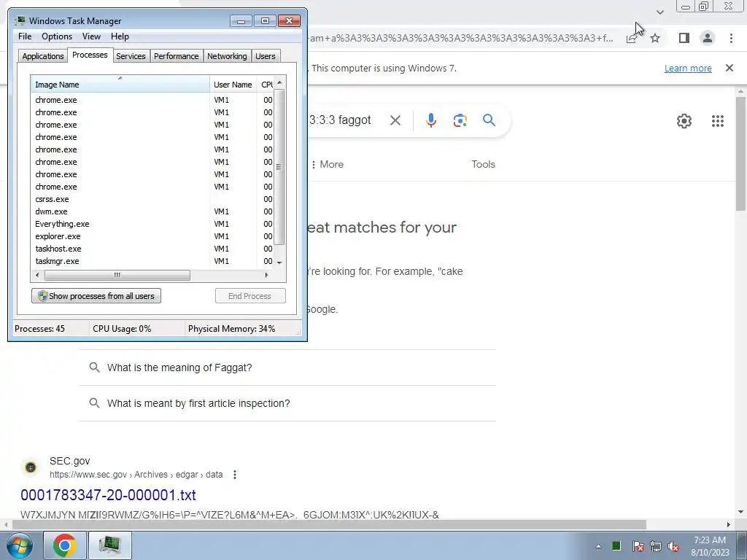The height and width of the screenshot is (560, 747).
Task: Select the taskmgr.exe process row
Action: [152, 261]
